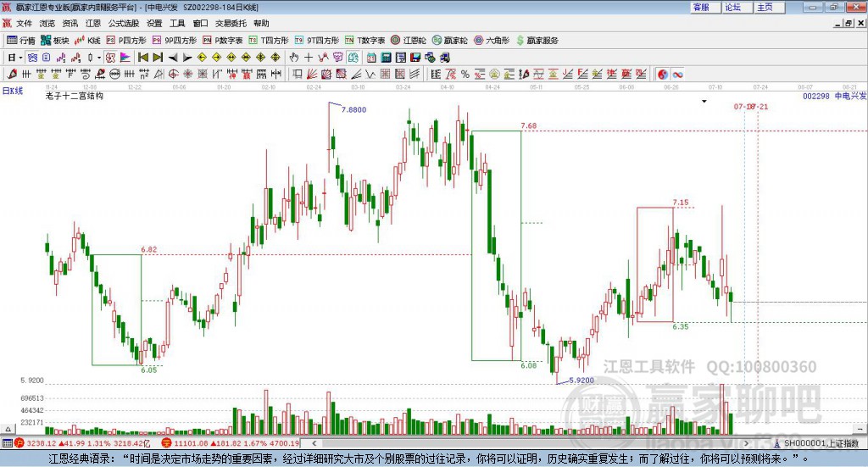Open 赢家服务 with the dollar icon
868x467 pixels.
click(x=537, y=41)
